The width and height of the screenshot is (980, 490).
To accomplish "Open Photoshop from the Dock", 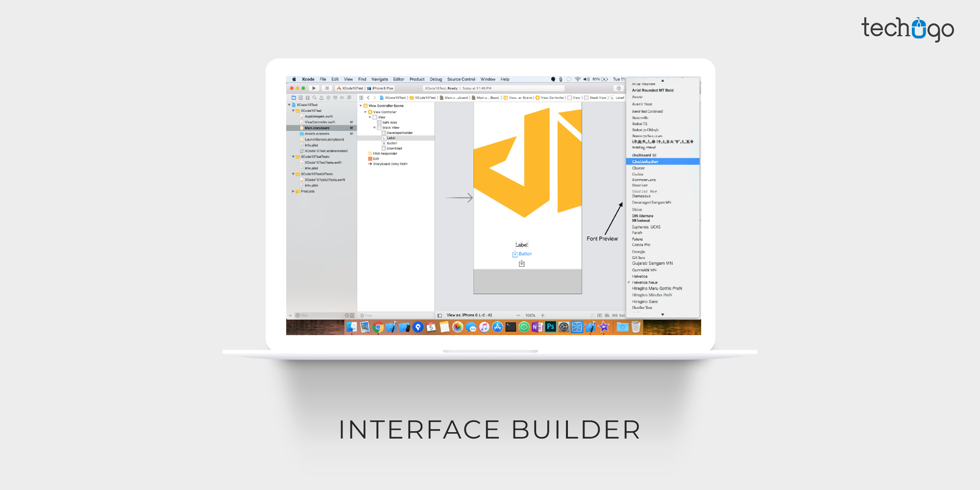I will [x=550, y=327].
